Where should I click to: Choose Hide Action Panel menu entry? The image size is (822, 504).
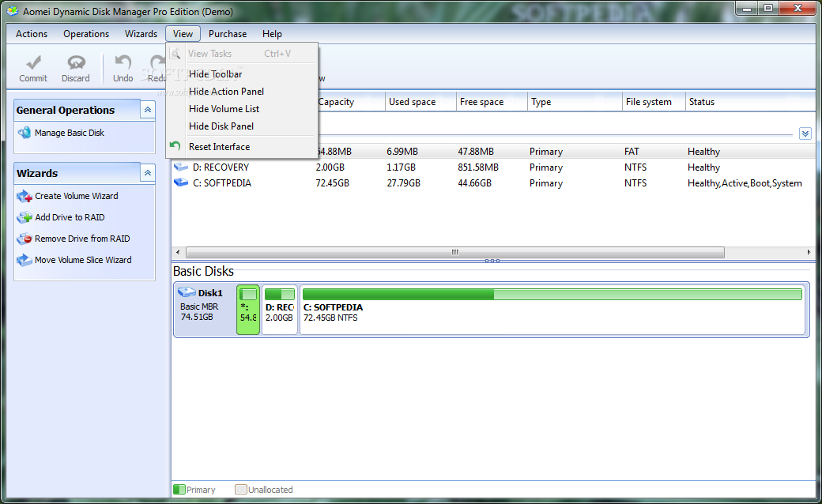point(242,91)
